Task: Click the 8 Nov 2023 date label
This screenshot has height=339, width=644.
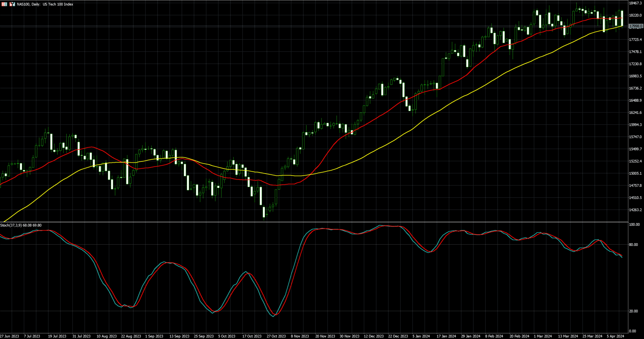Action: [x=300, y=336]
